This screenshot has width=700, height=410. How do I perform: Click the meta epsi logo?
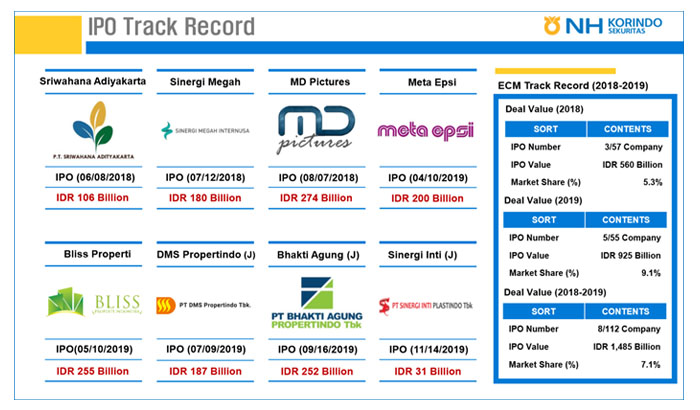coord(425,130)
